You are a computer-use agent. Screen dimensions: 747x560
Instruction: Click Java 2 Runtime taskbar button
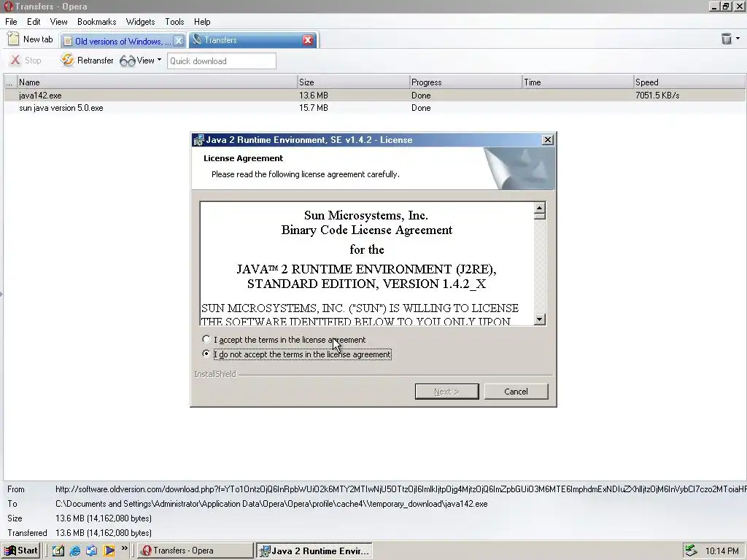point(314,551)
